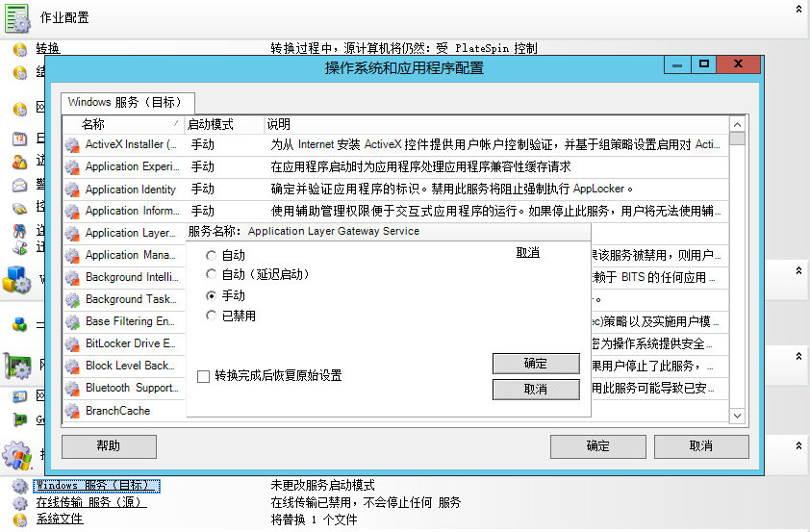The image size is (810, 532).
Task: Collapse the 作业配置 section with top chevron
Action: (x=798, y=8)
